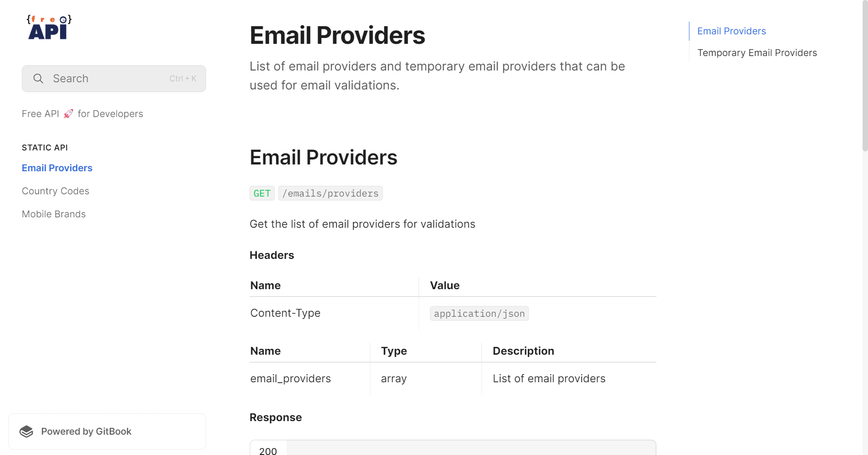
Task: Click the Ctrl + K shortcut hint
Action: [x=183, y=78]
